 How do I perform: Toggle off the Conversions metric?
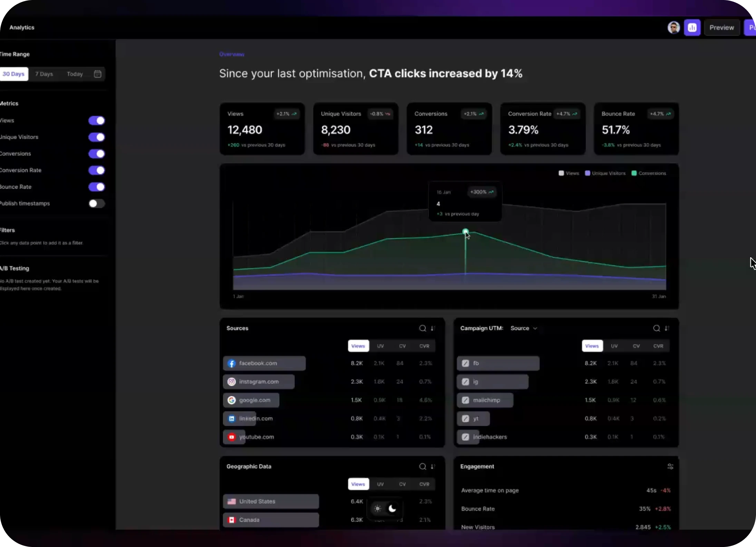(x=97, y=154)
